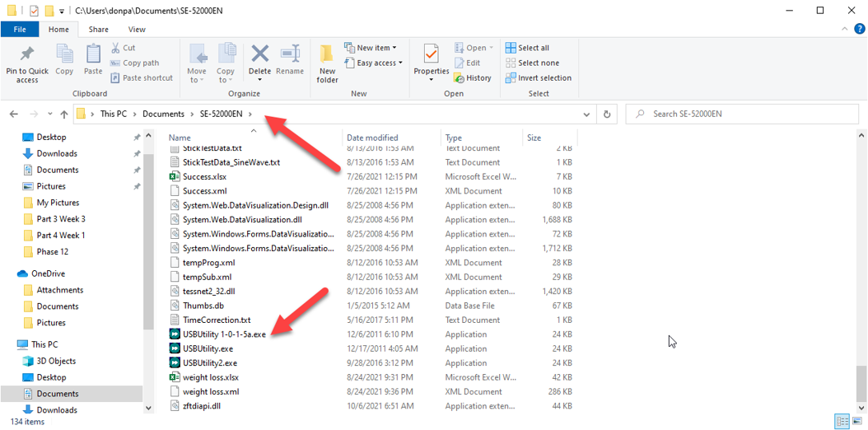Screen dimensions: 868x430
Task: Click Documents in the address breadcrumb
Action: pyautogui.click(x=163, y=114)
